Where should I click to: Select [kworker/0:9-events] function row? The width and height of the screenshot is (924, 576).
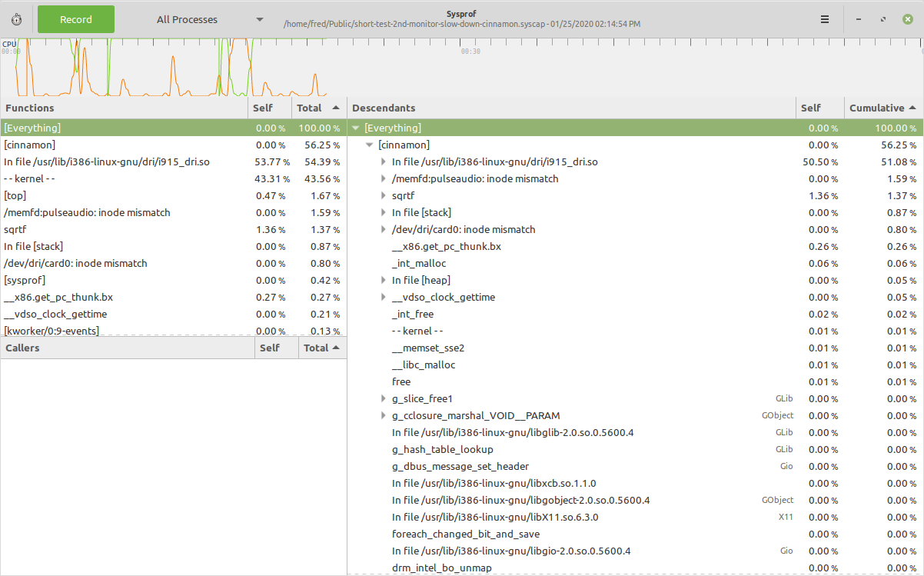click(x=173, y=330)
